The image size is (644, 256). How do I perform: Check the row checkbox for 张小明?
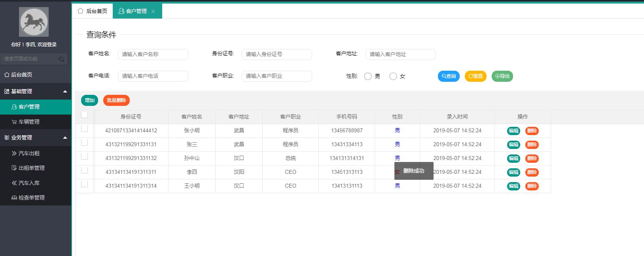click(x=84, y=129)
